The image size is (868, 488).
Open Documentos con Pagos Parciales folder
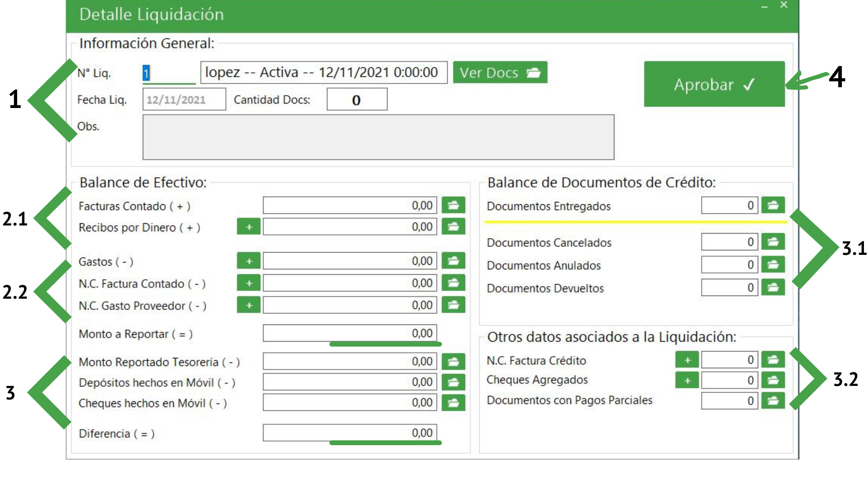[x=773, y=400]
